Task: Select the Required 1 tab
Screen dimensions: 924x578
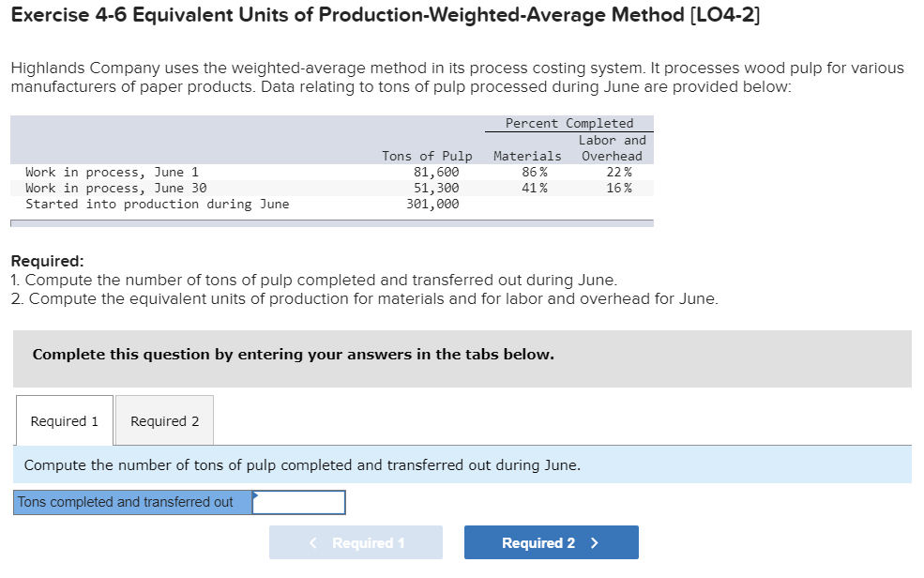Action: [x=63, y=420]
